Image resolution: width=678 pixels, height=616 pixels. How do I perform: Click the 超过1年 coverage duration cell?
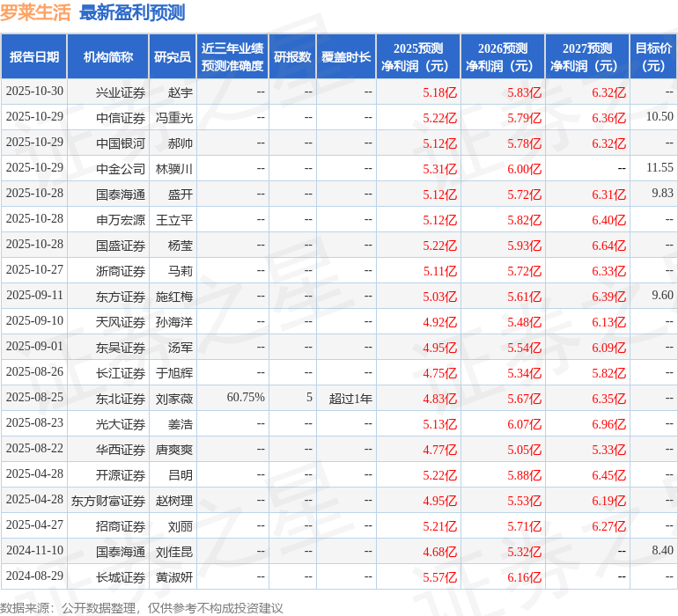point(350,399)
